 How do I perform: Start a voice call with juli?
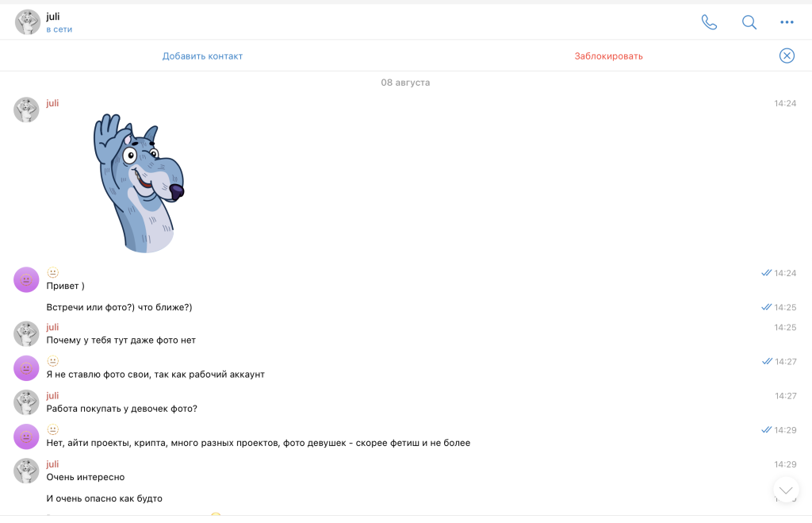pyautogui.click(x=709, y=22)
